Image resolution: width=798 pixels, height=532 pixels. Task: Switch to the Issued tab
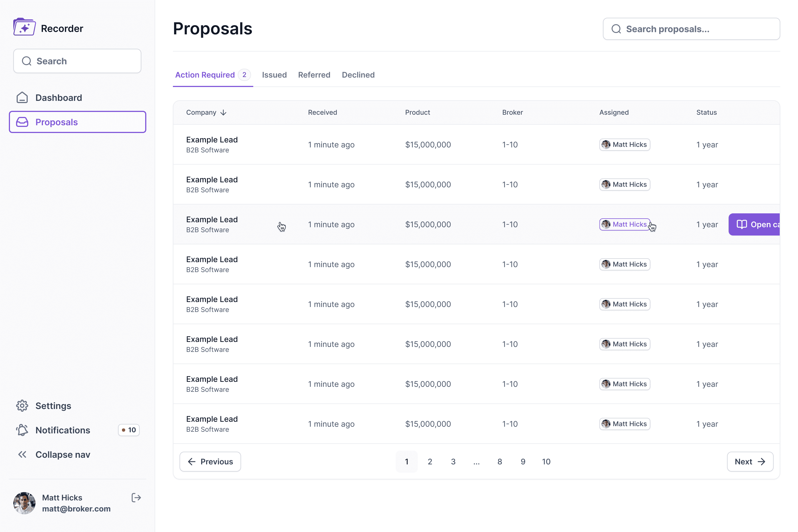(x=274, y=75)
